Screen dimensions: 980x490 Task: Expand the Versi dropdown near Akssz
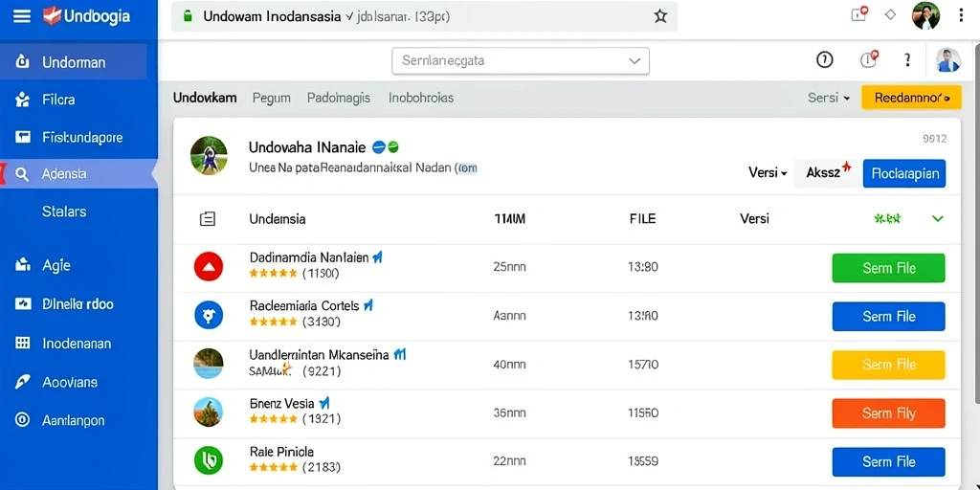tap(768, 173)
